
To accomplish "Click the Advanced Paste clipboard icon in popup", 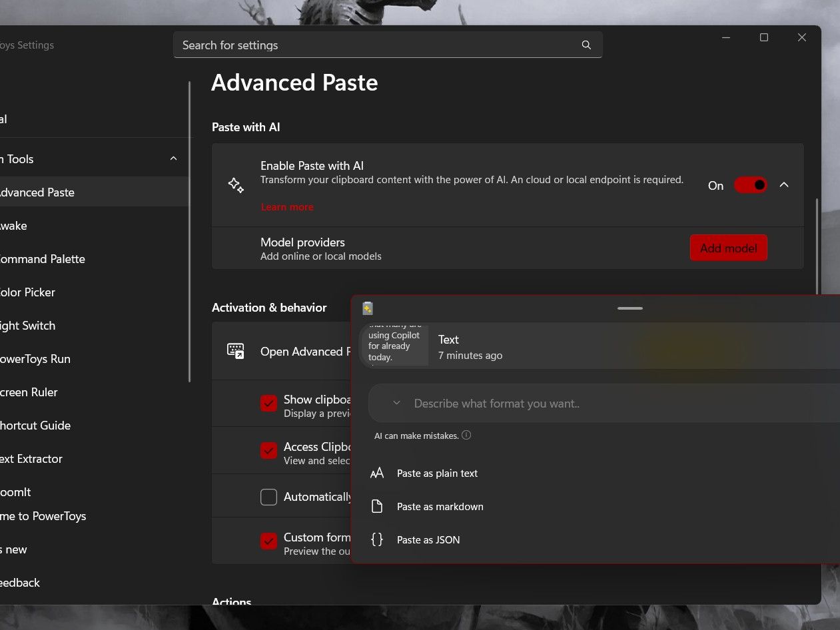I will tap(367, 308).
